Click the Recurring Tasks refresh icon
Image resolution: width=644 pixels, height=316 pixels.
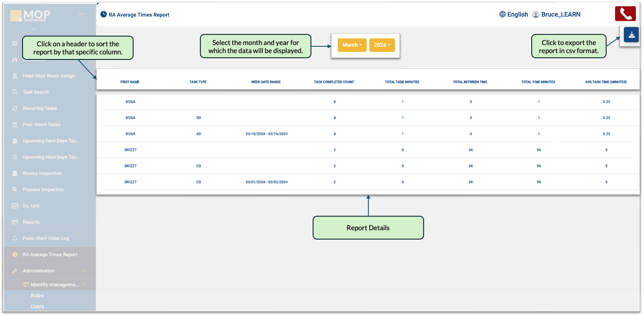15,108
